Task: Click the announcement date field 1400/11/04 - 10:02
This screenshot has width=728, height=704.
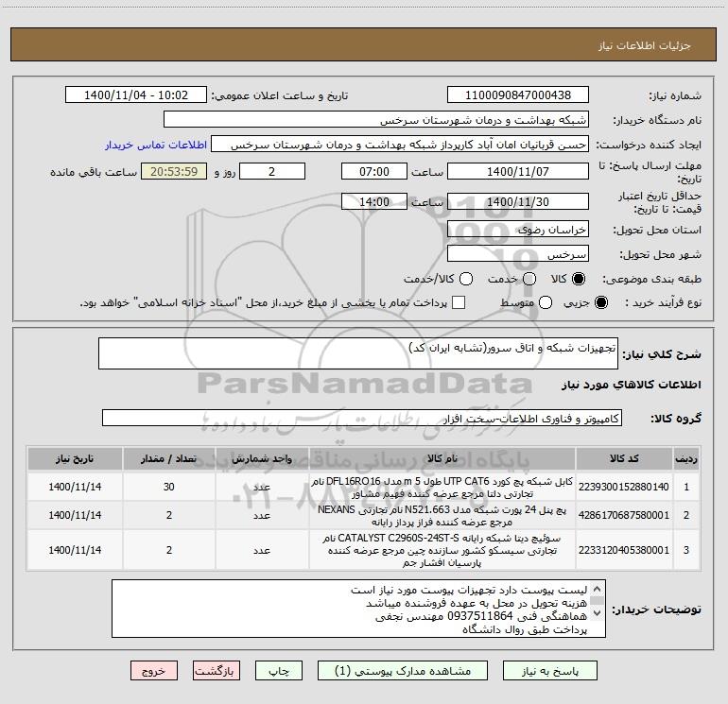Action: pos(136,94)
